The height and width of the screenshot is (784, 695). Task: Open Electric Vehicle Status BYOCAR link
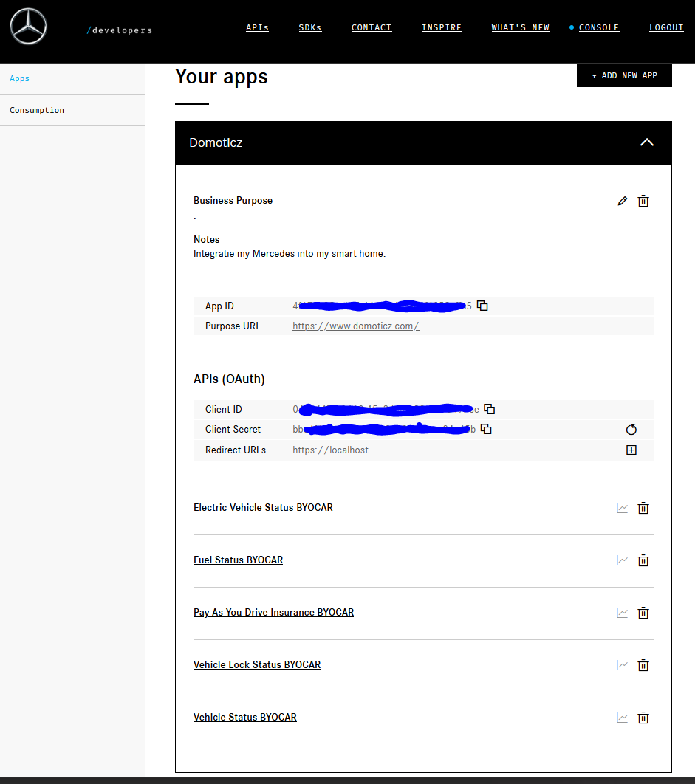click(x=263, y=507)
